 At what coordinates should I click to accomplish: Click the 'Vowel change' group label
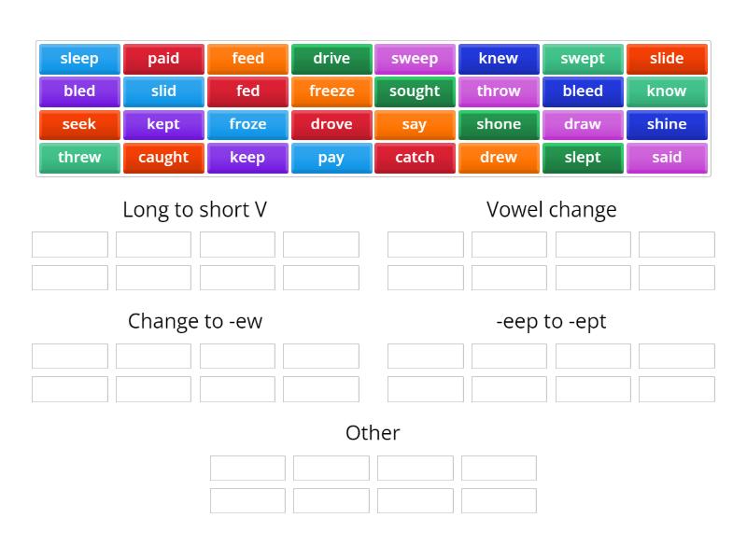click(x=550, y=210)
